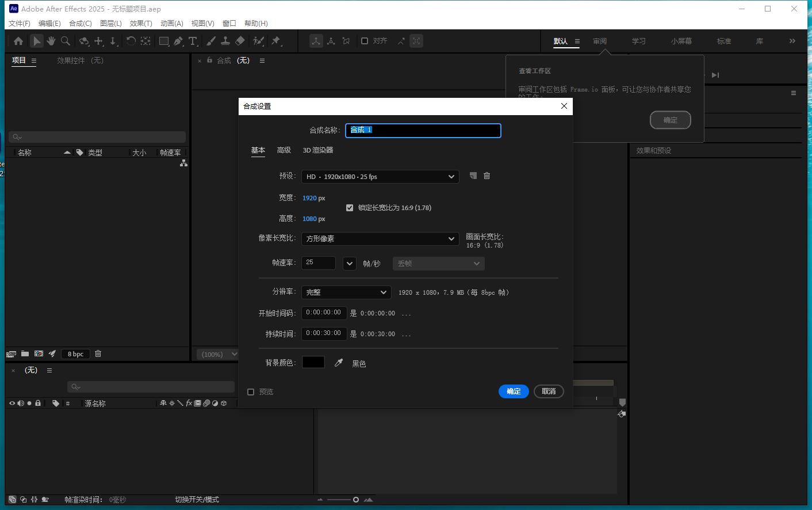Open the background color black swatch
The height and width of the screenshot is (510, 812).
point(313,362)
